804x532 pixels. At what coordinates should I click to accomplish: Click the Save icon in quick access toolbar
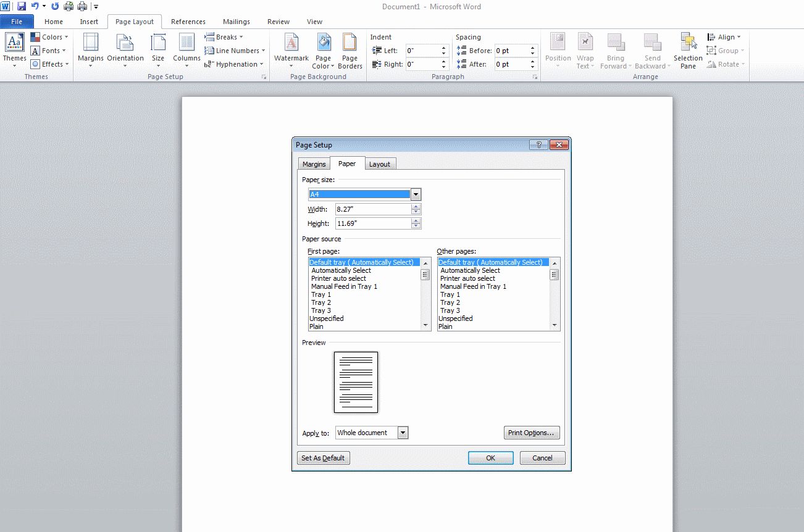pyautogui.click(x=22, y=6)
